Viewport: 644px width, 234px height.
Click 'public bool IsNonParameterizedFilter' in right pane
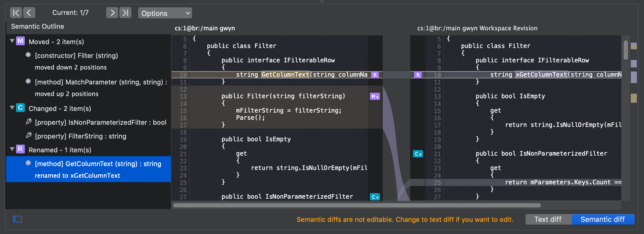coord(541,153)
